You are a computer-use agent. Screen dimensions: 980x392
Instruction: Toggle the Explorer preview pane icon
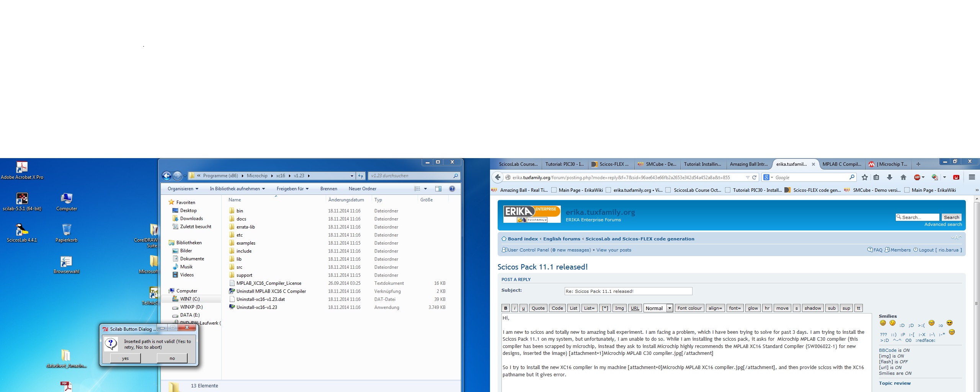coord(438,189)
